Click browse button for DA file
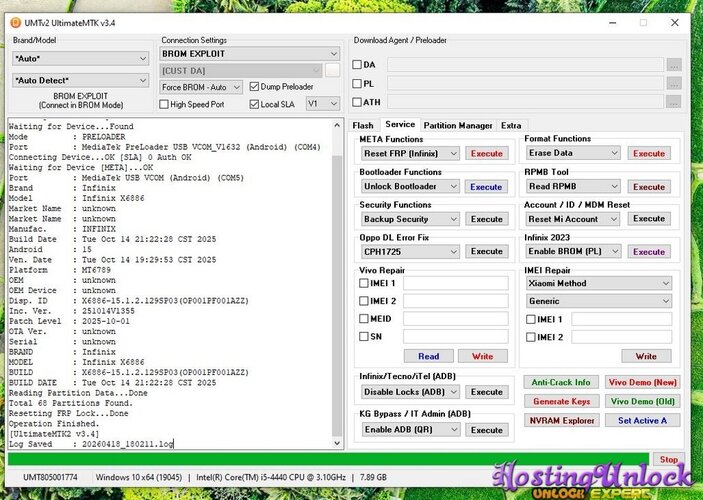Image resolution: width=703 pixels, height=500 pixels. (674, 65)
